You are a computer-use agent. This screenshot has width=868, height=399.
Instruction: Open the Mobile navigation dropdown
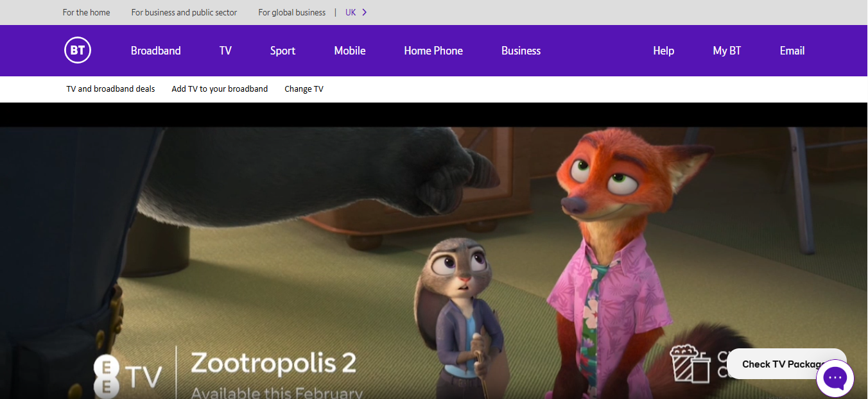pos(349,50)
